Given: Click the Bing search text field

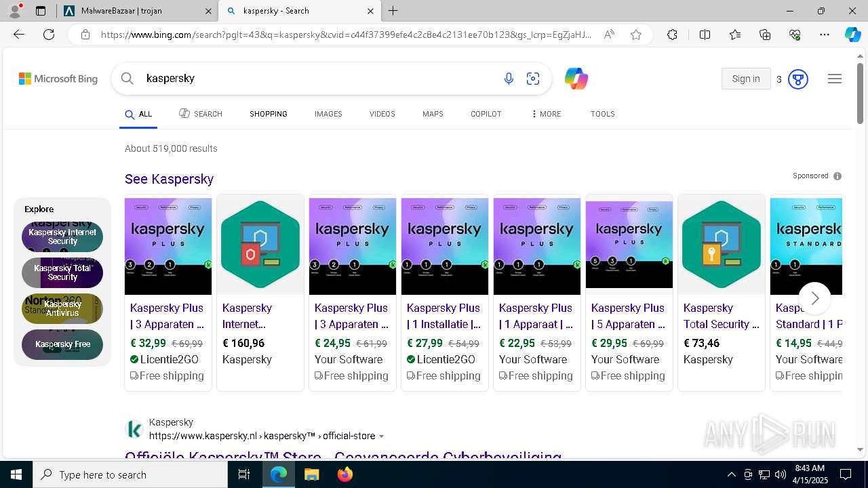Looking at the screenshot, I should [x=319, y=79].
